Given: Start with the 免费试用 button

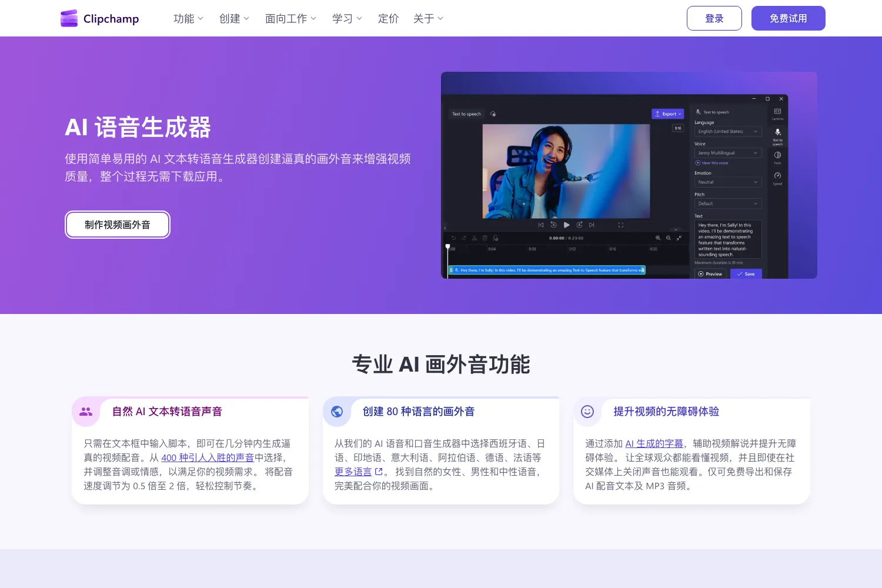Looking at the screenshot, I should (789, 18).
